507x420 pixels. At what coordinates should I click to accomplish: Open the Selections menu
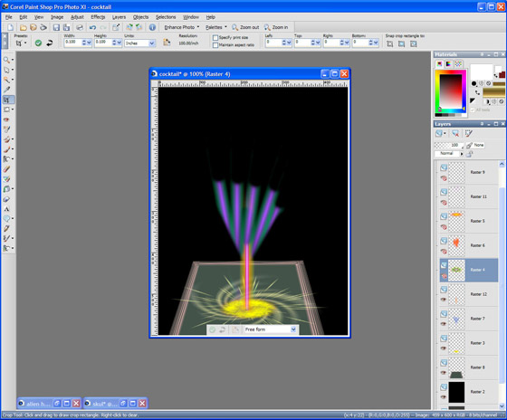[x=166, y=17]
